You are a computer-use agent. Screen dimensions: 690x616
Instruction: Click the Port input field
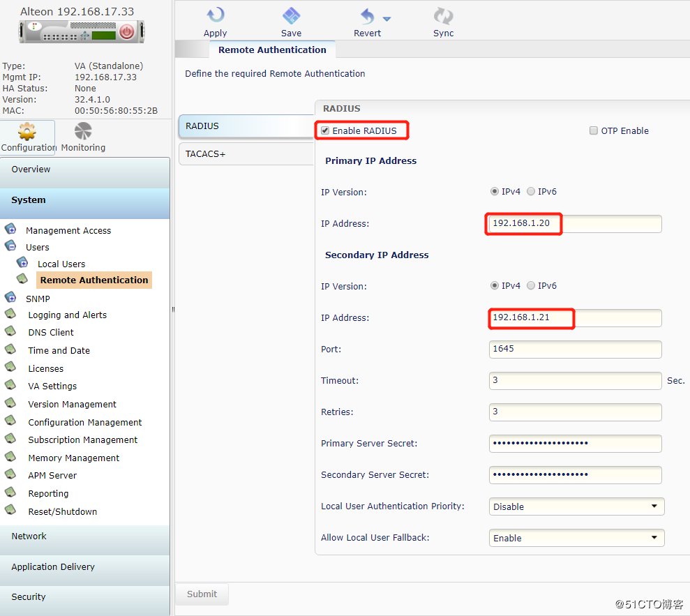click(575, 349)
